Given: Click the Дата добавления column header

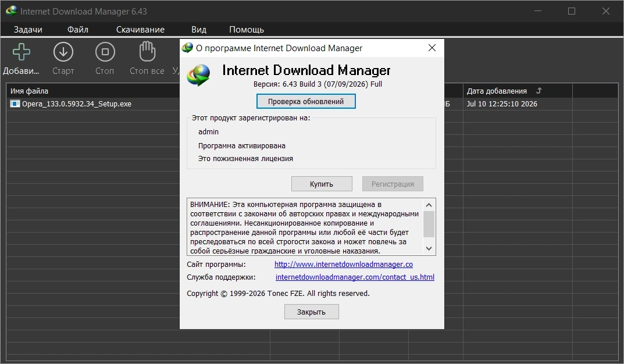Looking at the screenshot, I should tap(518, 91).
